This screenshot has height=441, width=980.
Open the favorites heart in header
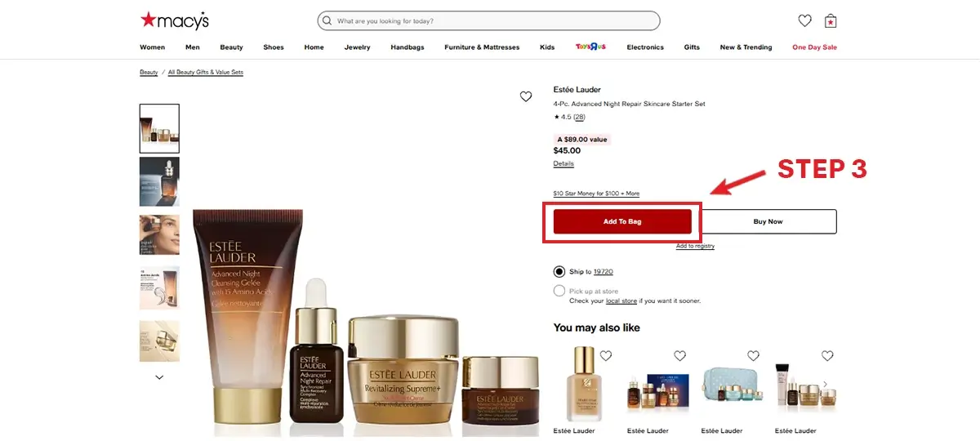[x=804, y=21]
